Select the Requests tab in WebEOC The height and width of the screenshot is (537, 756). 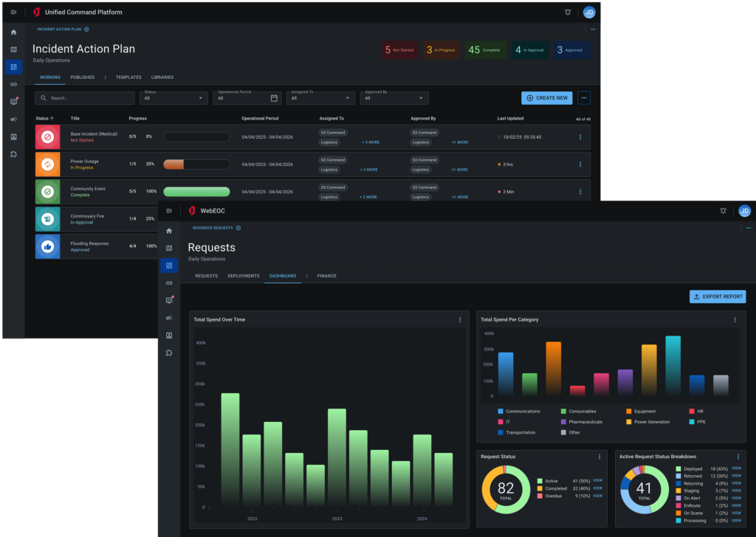(207, 276)
